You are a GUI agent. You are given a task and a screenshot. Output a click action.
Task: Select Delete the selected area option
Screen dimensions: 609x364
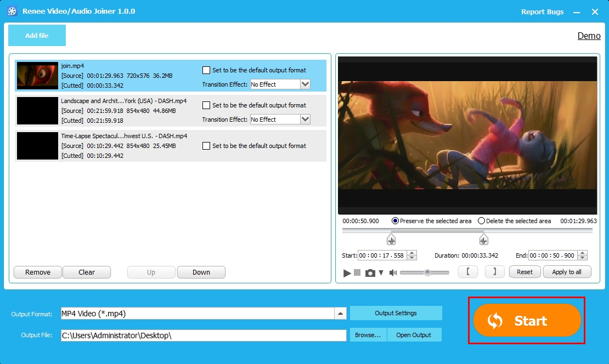coord(482,221)
